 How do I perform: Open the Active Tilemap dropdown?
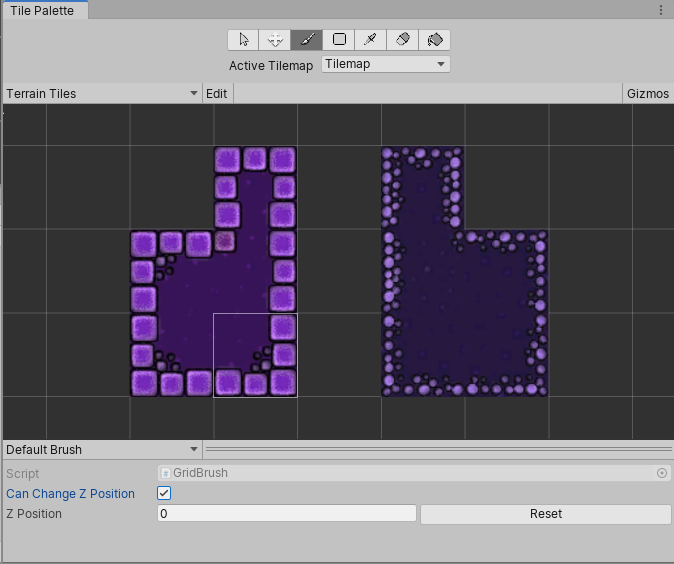[385, 65]
